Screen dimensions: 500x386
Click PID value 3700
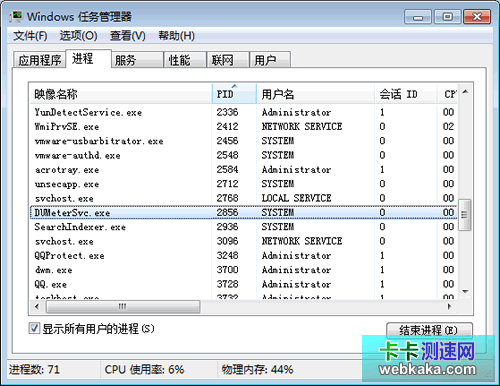(227, 270)
